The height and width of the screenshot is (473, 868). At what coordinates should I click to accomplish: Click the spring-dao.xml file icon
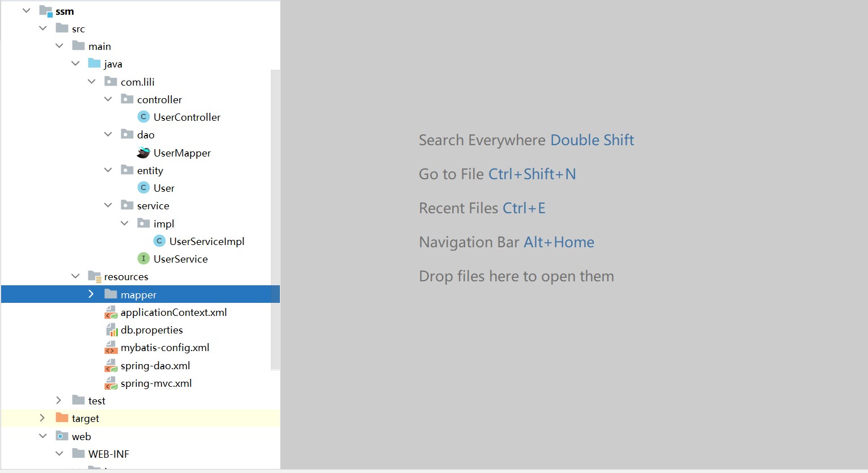[x=111, y=366]
